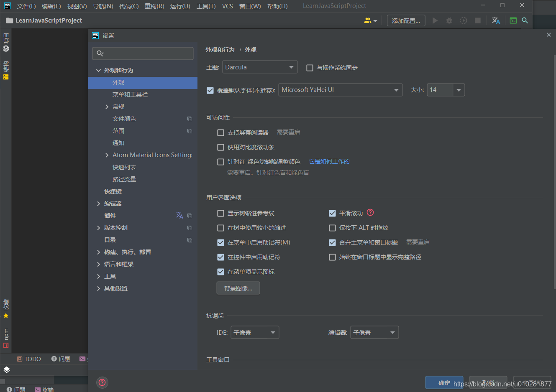Click the WebStorm logo in title bar

click(x=8, y=6)
